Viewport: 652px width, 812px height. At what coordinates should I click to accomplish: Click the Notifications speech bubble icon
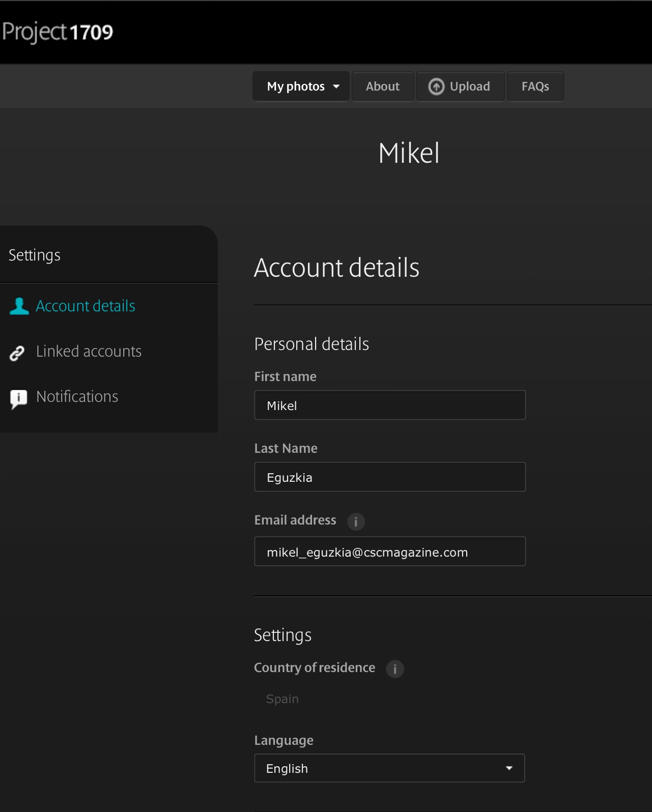pos(19,398)
